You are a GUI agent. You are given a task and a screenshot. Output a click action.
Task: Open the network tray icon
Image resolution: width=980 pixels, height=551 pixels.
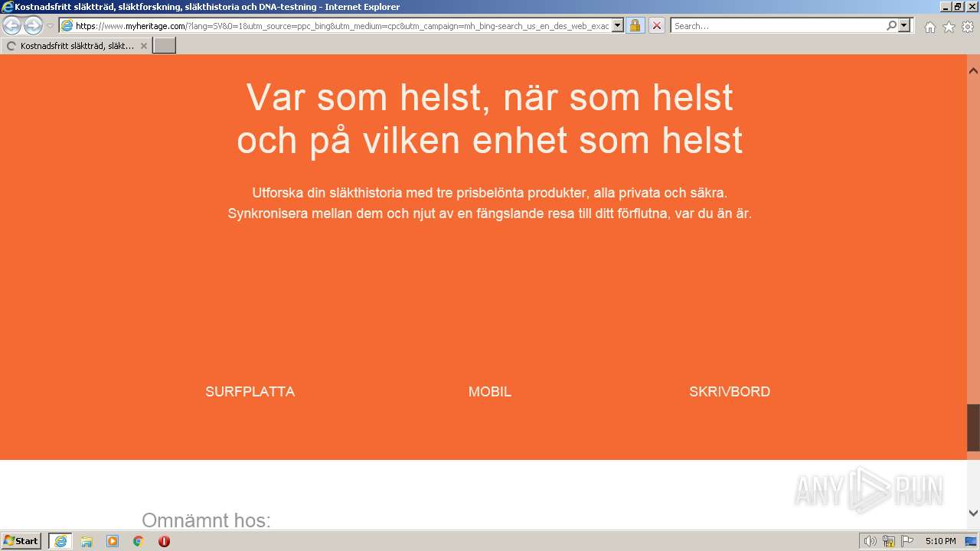[x=889, y=541]
